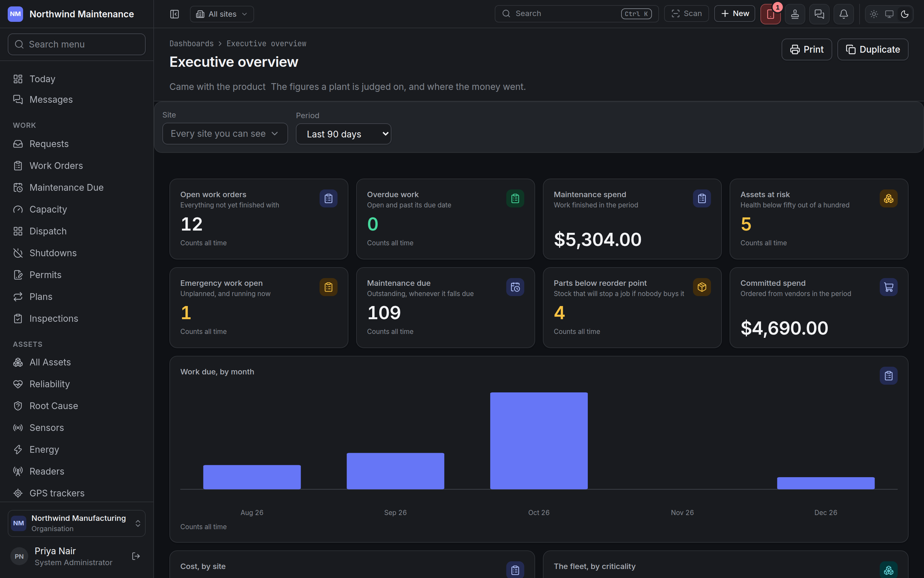Open Today in the sidebar

[77, 79]
